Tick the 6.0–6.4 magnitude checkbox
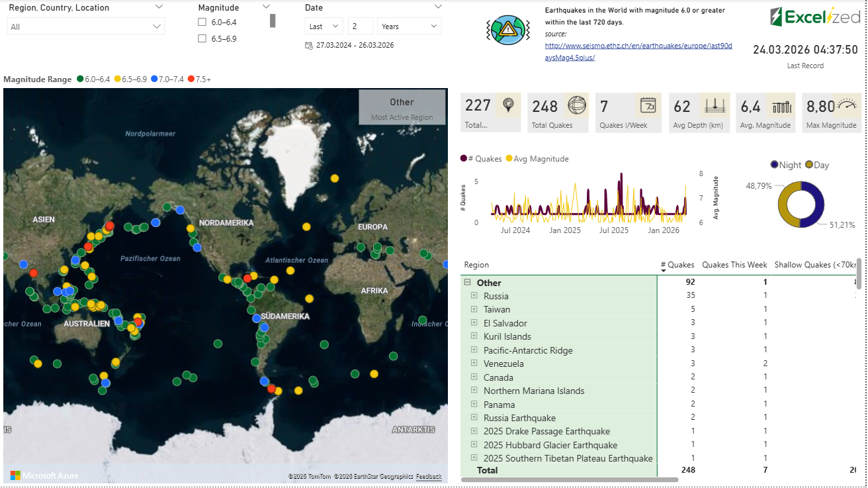 point(202,23)
